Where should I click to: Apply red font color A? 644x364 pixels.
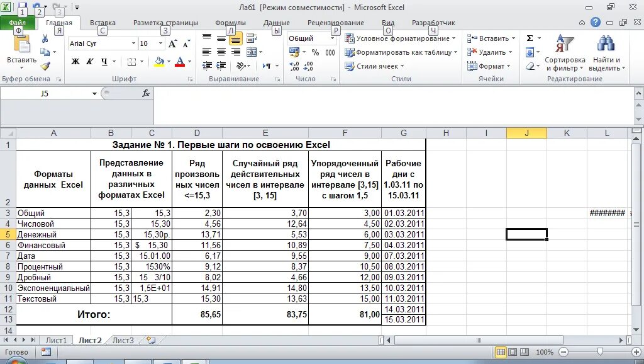pyautogui.click(x=180, y=62)
